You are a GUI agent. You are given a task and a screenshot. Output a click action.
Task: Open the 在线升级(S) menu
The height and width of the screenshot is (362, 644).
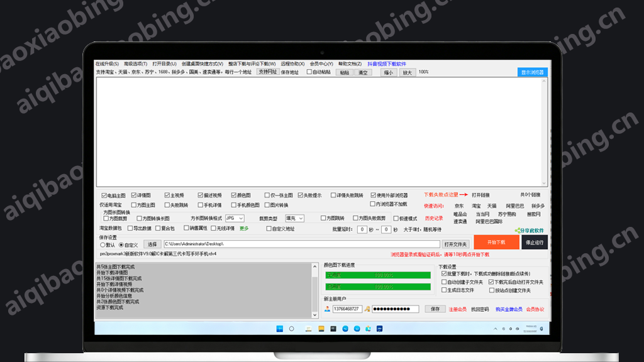tap(107, 63)
